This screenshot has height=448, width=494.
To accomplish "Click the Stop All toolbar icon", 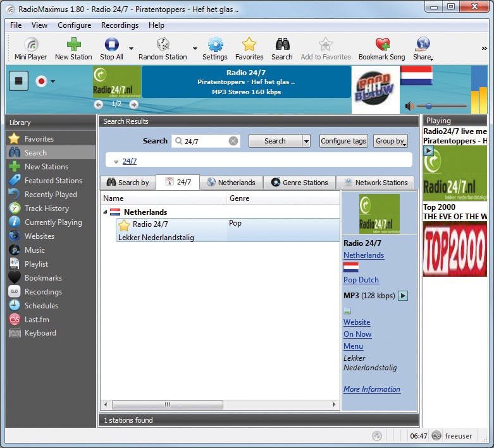I will coord(111,49).
